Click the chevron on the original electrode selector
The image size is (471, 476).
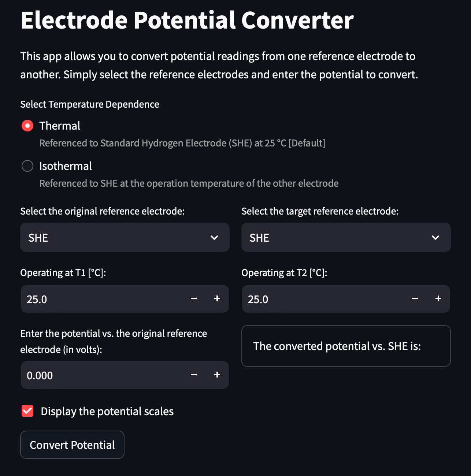tap(214, 237)
